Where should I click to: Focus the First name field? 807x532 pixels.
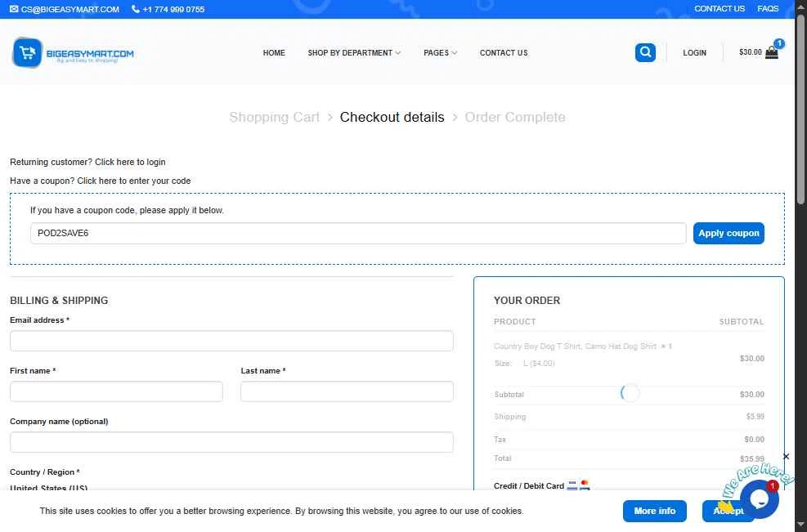[116, 391]
